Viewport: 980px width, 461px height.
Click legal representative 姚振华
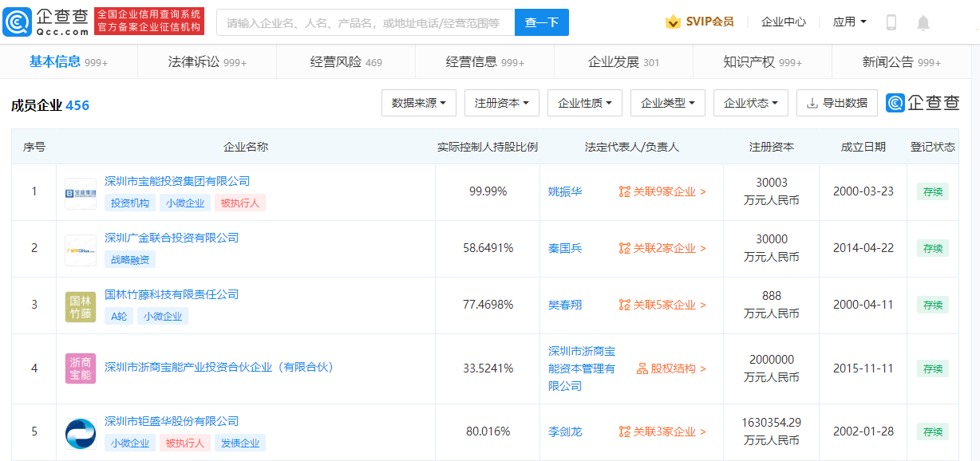click(565, 192)
